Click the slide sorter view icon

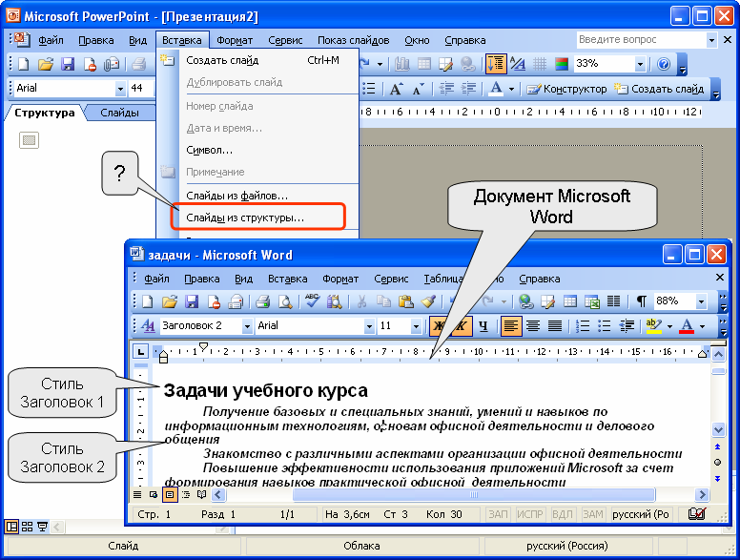point(27,527)
